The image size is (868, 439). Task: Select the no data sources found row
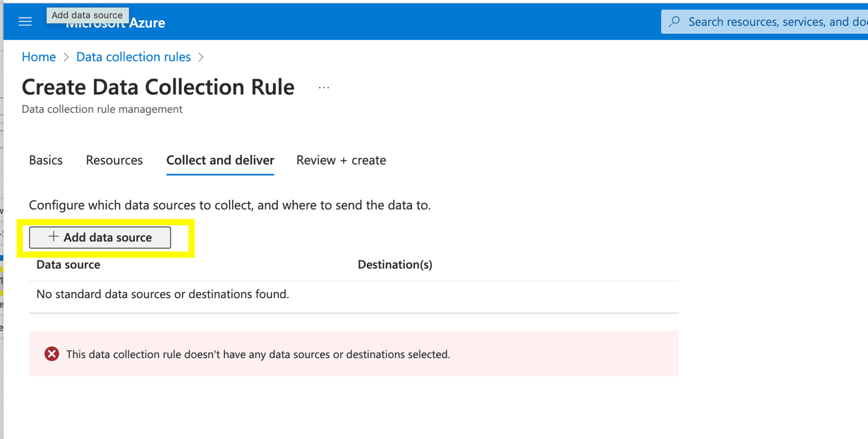163,294
